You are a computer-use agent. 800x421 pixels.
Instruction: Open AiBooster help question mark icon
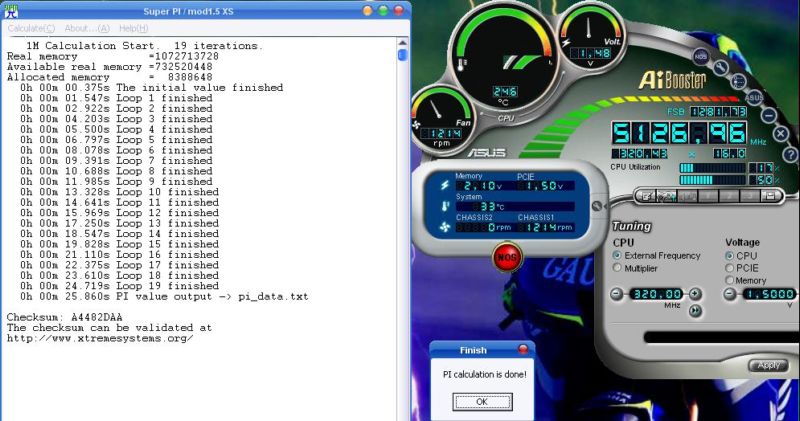point(790,155)
